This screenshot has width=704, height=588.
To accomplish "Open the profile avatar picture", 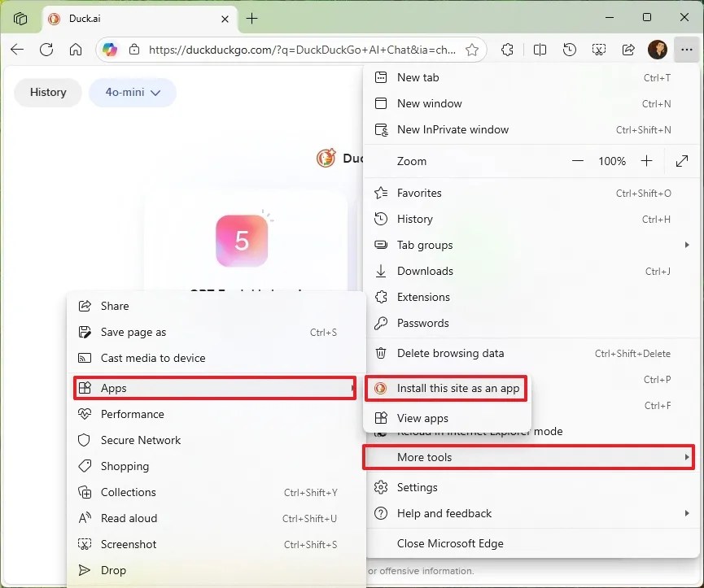I will pyautogui.click(x=658, y=50).
